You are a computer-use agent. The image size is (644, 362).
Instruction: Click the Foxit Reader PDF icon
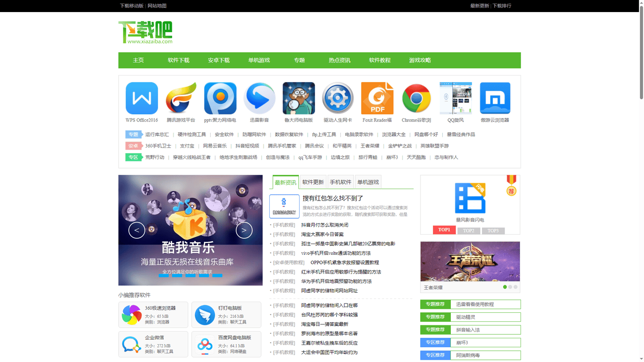pos(377,98)
